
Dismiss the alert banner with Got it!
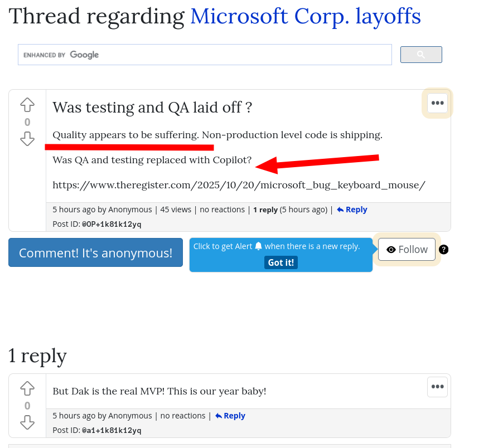280,262
